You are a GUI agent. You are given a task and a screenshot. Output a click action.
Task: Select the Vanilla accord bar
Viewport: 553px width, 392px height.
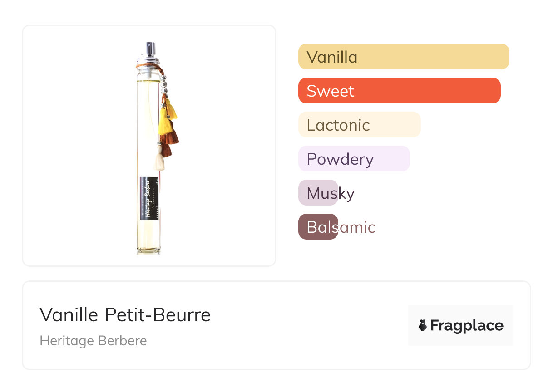point(403,57)
